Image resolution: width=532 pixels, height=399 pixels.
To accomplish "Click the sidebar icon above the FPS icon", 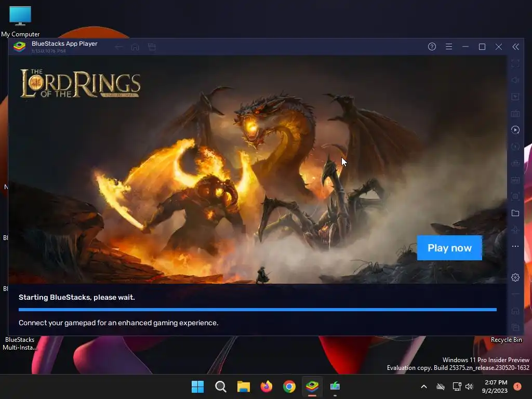I will tap(515, 163).
